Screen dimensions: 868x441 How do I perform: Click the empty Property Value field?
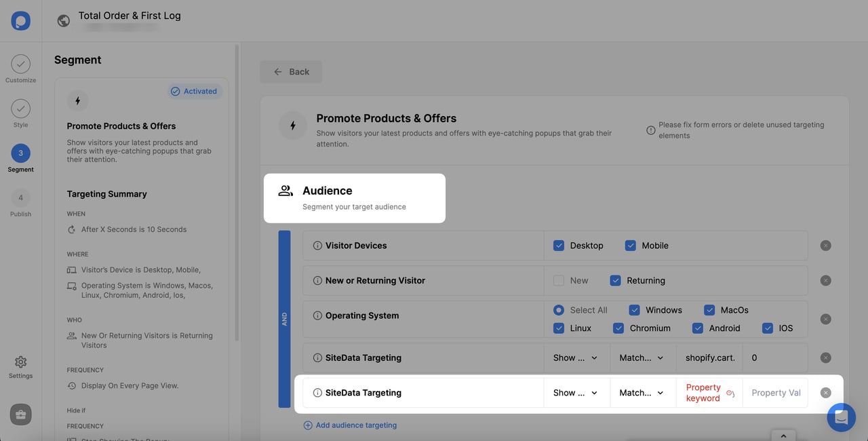coord(775,393)
